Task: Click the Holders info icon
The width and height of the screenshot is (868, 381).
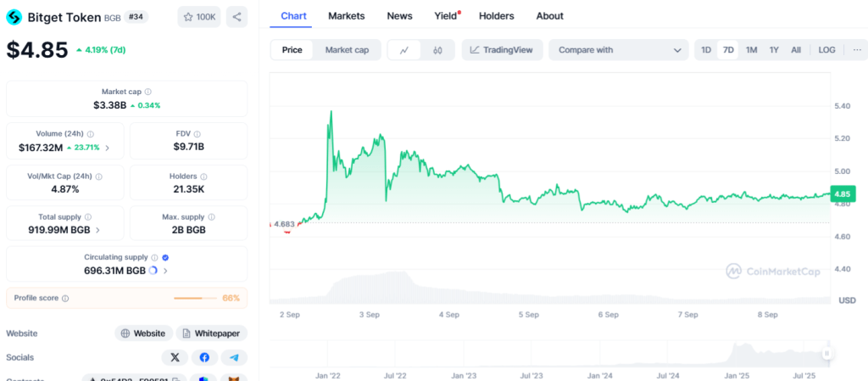Action: 203,176
